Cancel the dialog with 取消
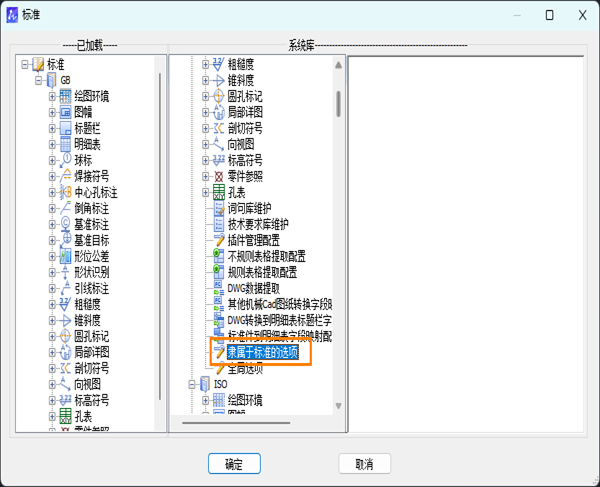Image resolution: width=600 pixels, height=487 pixels. (364, 464)
